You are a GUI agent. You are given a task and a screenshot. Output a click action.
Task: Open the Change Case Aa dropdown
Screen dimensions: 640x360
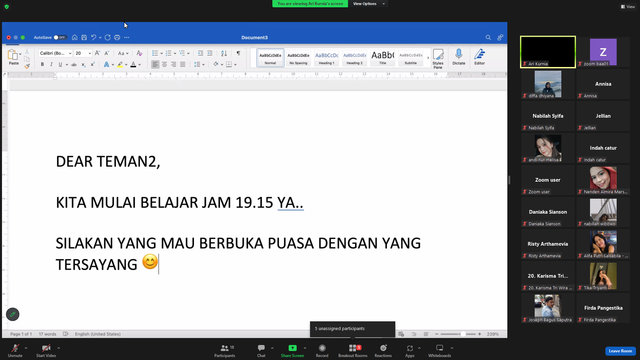[x=122, y=53]
